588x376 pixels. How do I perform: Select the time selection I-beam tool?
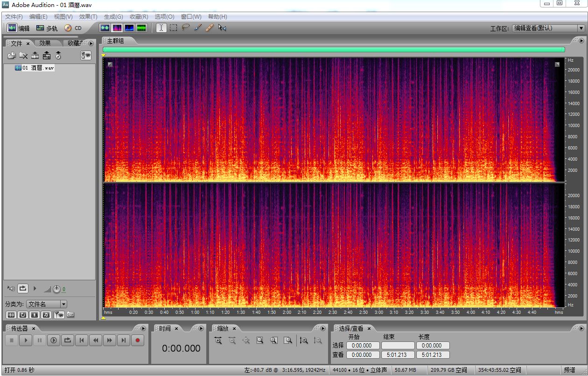point(161,28)
